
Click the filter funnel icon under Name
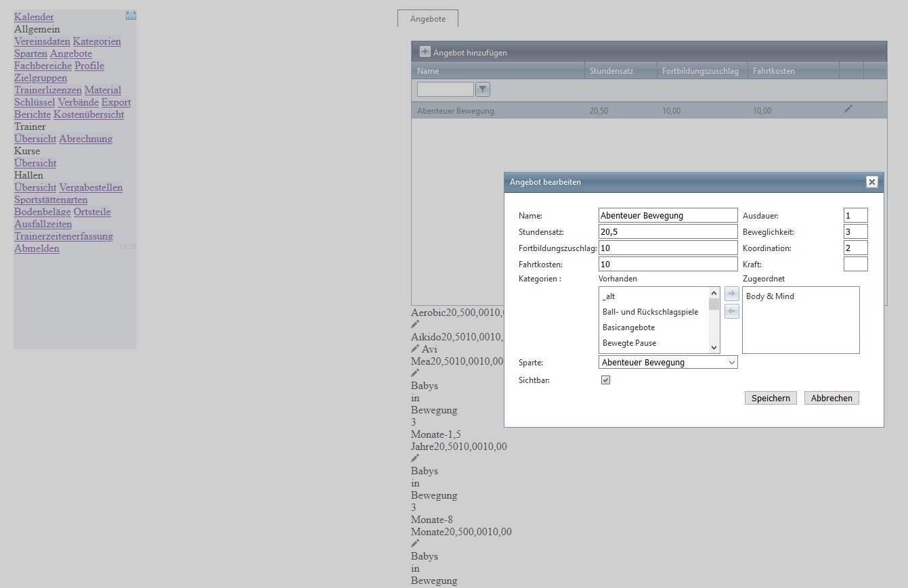click(483, 89)
